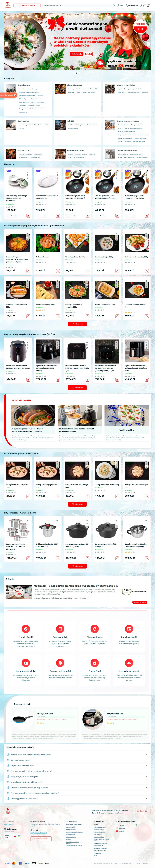Toggle wishlist heart on Zestaw talerzy HERBAL BLACK
Viewport: 155px width, 868px height.
[28, 175]
